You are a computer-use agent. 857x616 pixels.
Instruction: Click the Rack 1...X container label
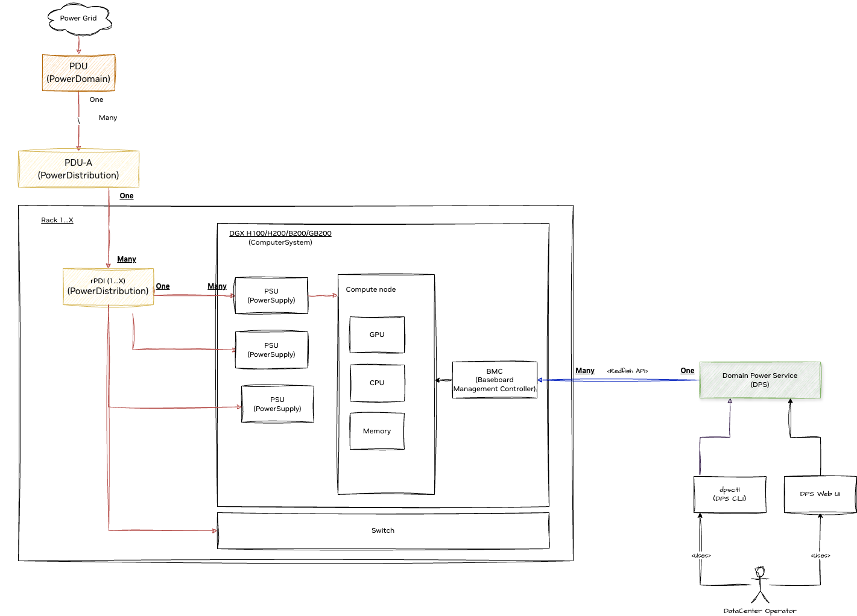pyautogui.click(x=56, y=220)
